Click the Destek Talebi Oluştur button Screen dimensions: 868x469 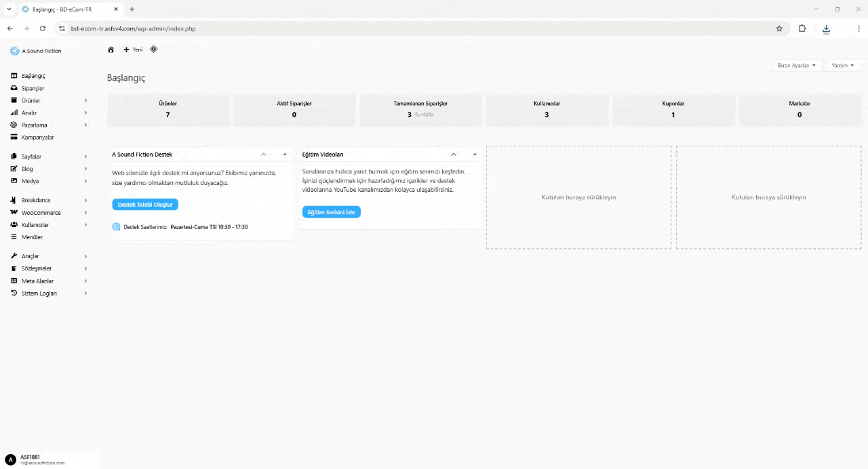coord(144,204)
